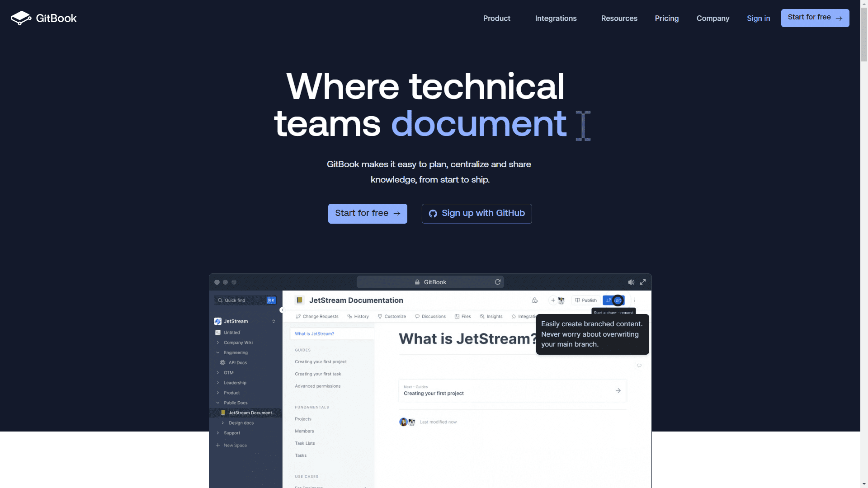The image size is (868, 488).
Task: Click the reload icon in the demo address bar
Action: coord(498,282)
